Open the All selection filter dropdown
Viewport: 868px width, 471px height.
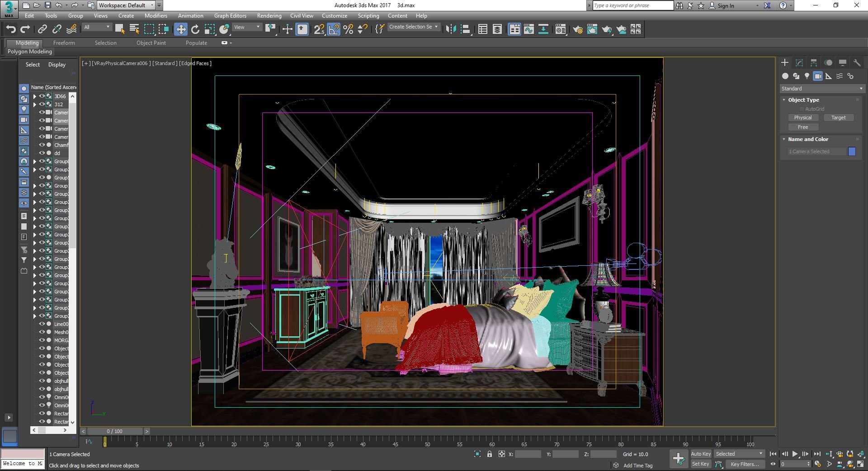(x=97, y=27)
